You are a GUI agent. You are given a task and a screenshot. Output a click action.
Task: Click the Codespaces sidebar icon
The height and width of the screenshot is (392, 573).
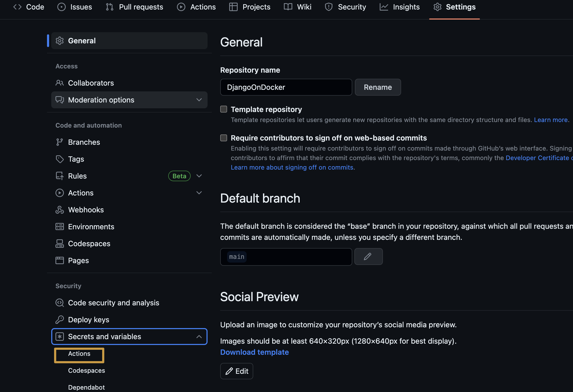click(x=60, y=244)
